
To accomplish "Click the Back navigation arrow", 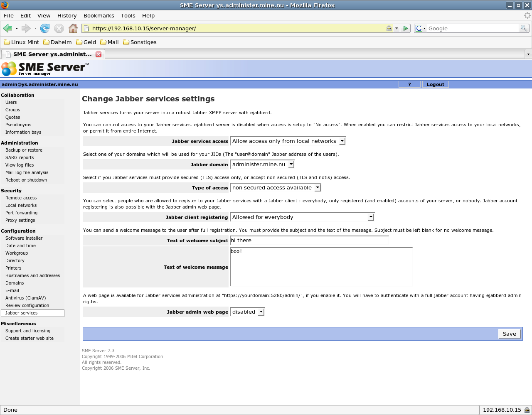I will tap(8, 28).
